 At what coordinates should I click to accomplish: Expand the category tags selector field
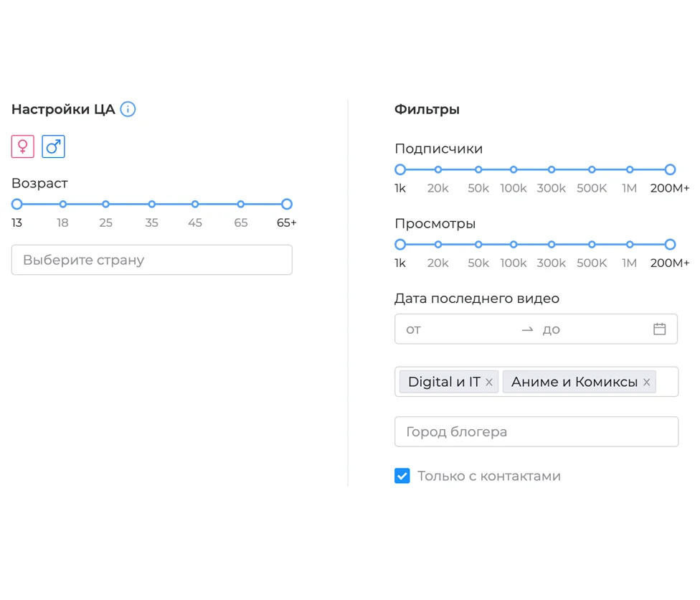tap(666, 383)
